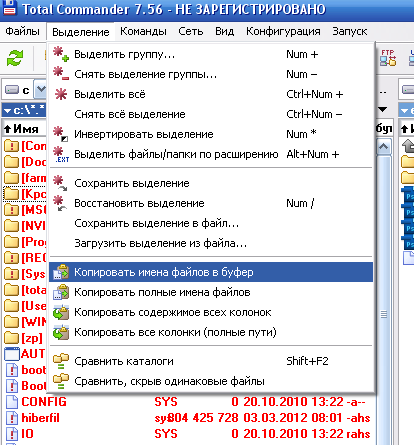414x445 pixels.
Task: Select the [Con folder icon
Action: (x=11, y=146)
